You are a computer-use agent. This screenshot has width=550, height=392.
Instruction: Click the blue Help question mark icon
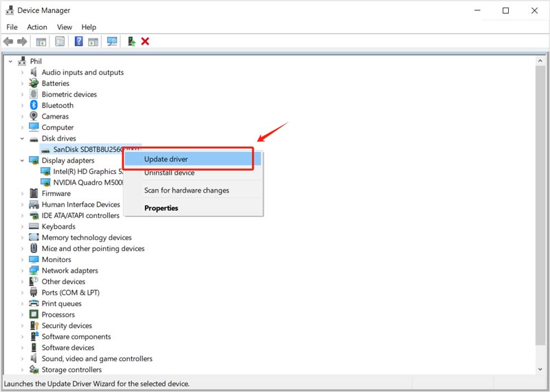[78, 41]
